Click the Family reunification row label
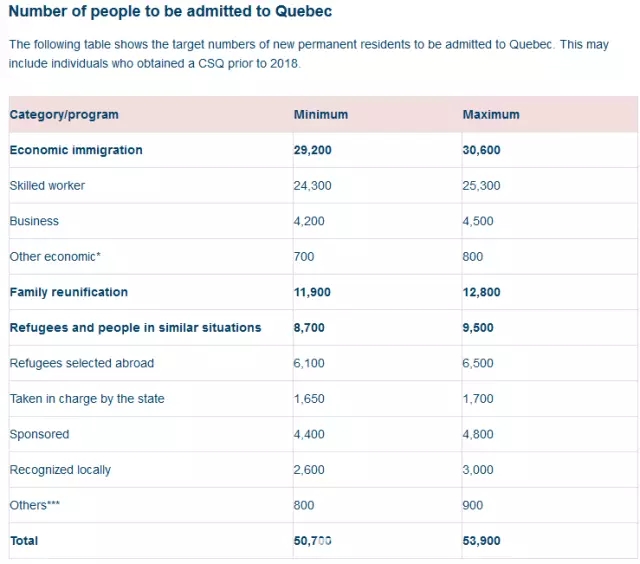 (69, 292)
